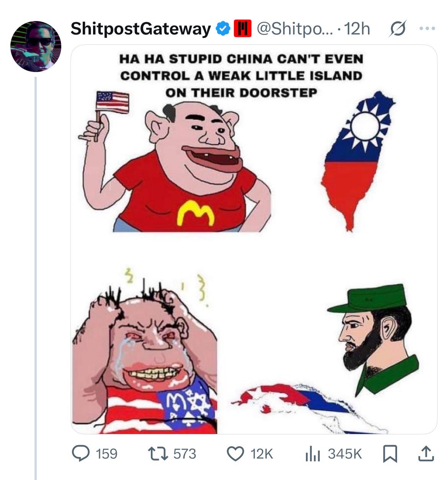Screen dimensions: 448x480
Task: Open ShitpostGateway profile avatar
Action: click(36, 46)
